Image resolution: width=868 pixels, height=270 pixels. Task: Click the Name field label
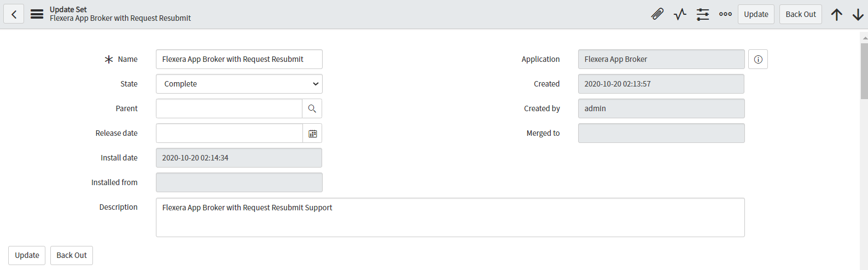(127, 59)
